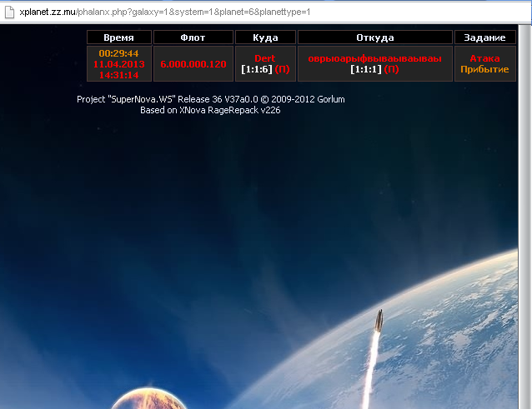This screenshot has height=409, width=532.
Task: Open origin coordinates [1:1:1]
Action: [366, 69]
